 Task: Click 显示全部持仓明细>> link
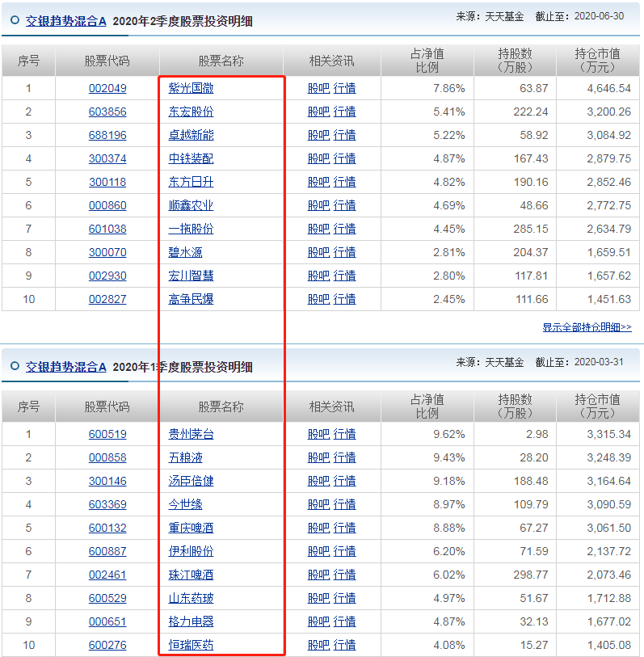point(587,326)
